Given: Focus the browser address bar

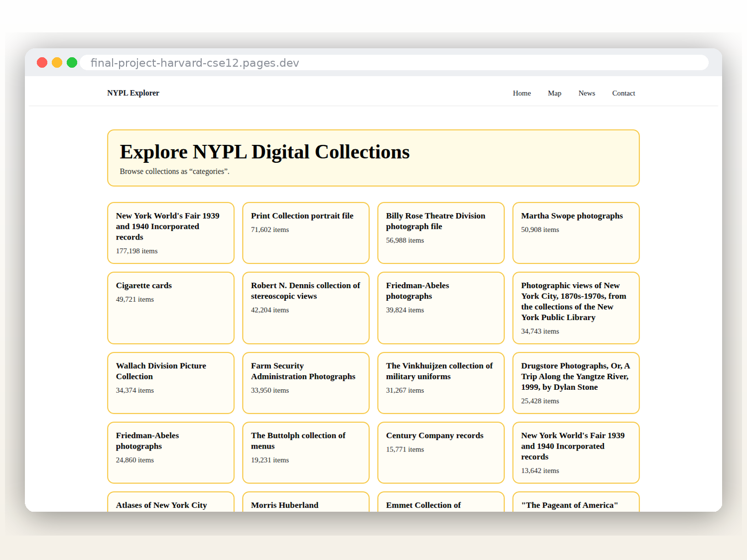Looking at the screenshot, I should click(x=394, y=63).
